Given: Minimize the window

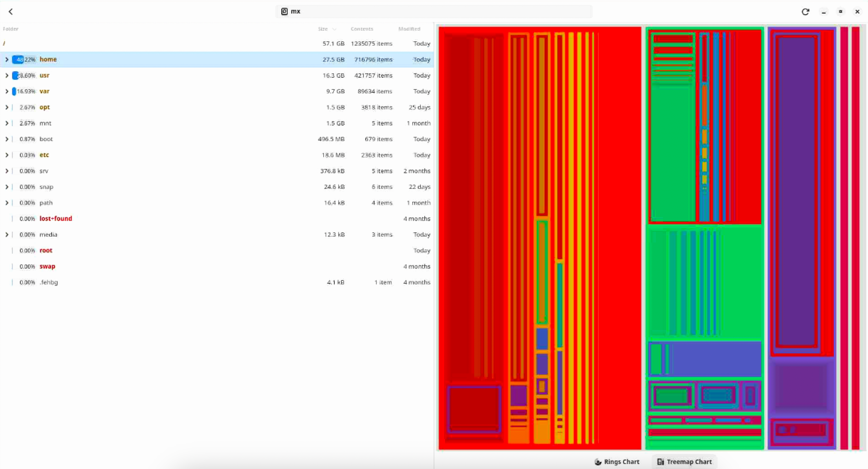Looking at the screenshot, I should click(823, 12).
